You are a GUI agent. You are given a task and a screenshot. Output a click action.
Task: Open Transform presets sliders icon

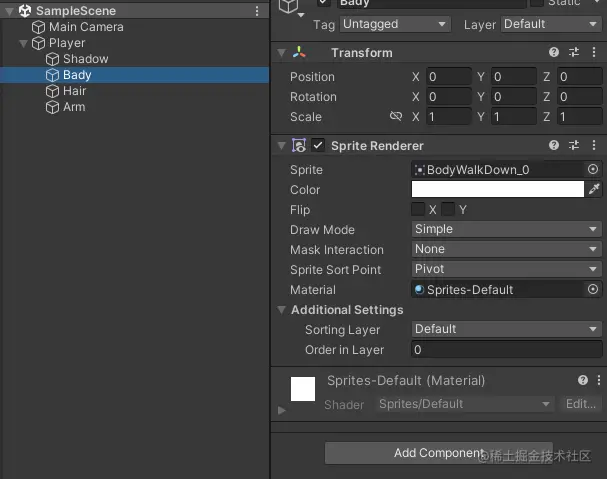[574, 52]
